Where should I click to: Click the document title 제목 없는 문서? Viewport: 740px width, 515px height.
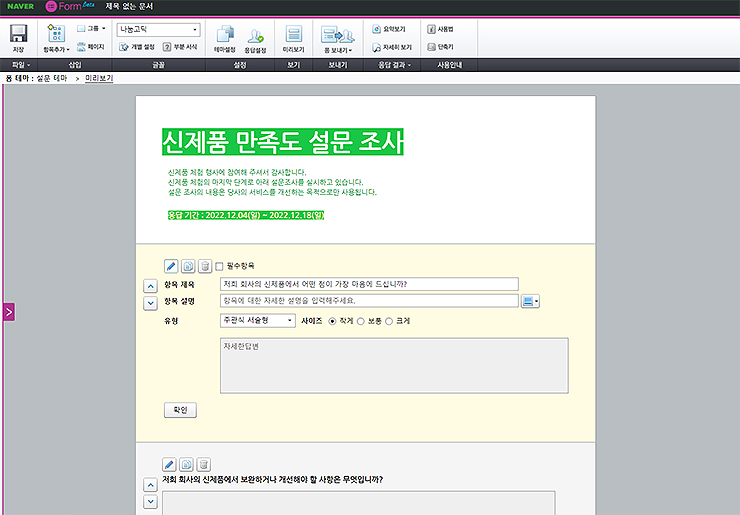tap(129, 7)
